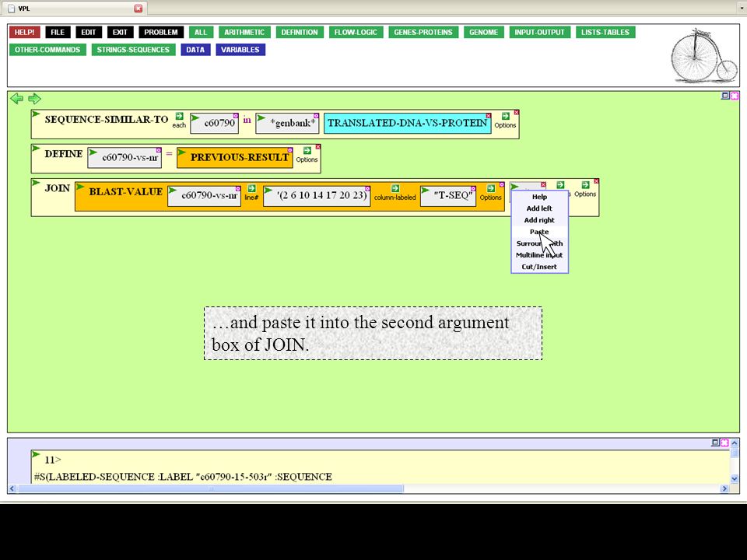Choose Paste in the context menu
Screen dimensions: 747x560
(539, 232)
